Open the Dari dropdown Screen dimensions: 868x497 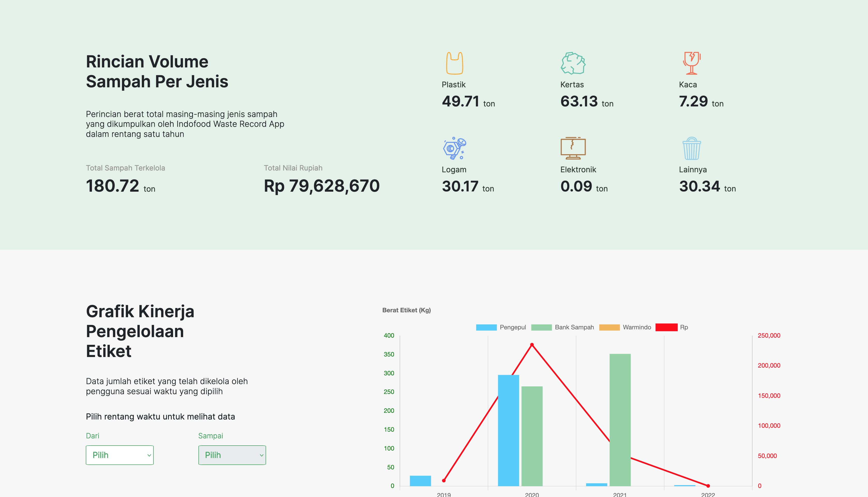[x=119, y=455]
